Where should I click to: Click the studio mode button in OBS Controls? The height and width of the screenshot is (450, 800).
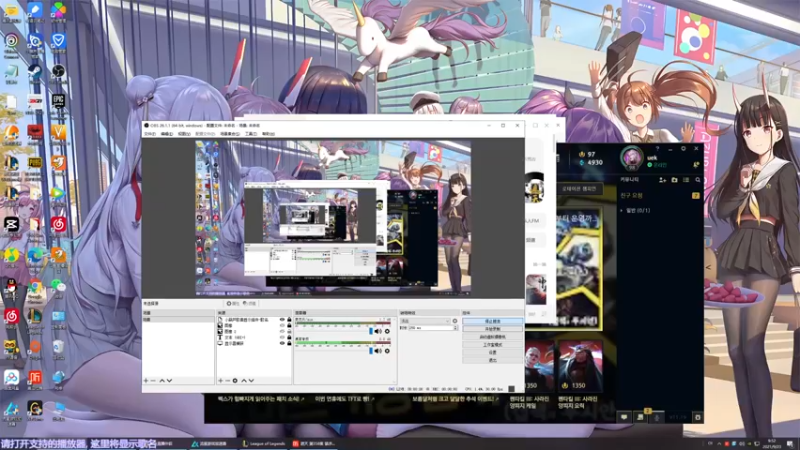[x=492, y=344]
